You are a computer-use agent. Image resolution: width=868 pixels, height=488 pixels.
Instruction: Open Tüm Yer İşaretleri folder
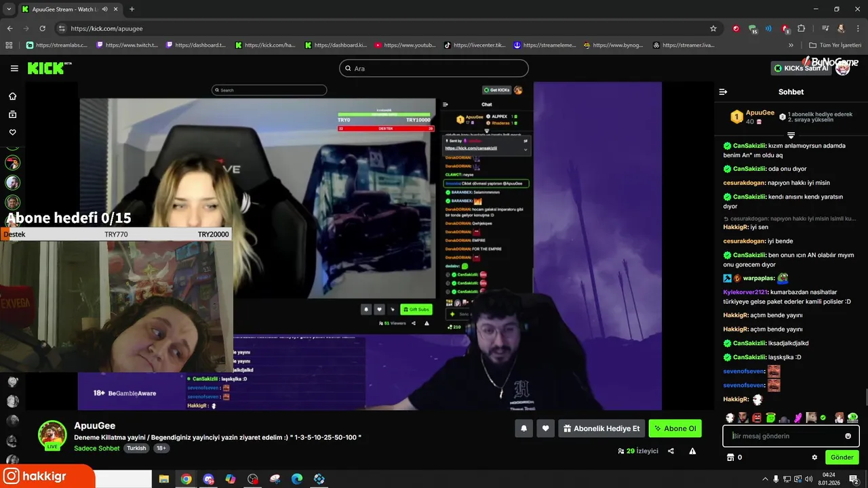coord(835,45)
